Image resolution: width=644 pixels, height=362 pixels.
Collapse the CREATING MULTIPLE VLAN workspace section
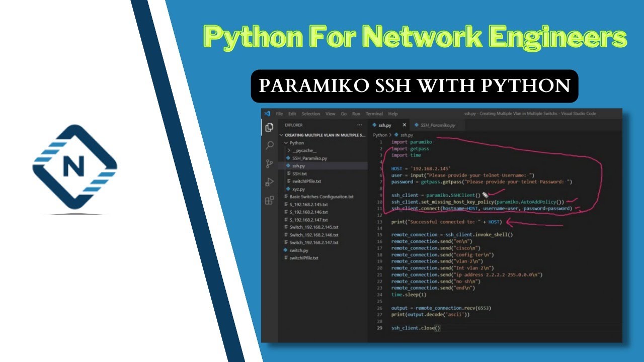click(323, 135)
